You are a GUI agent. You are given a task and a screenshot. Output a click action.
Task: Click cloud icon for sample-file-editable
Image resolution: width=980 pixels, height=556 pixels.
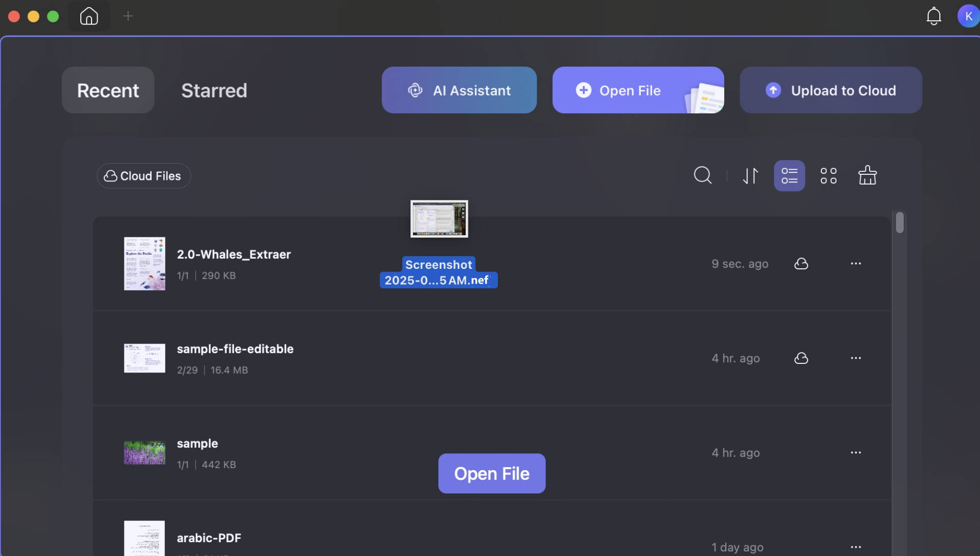tap(801, 358)
